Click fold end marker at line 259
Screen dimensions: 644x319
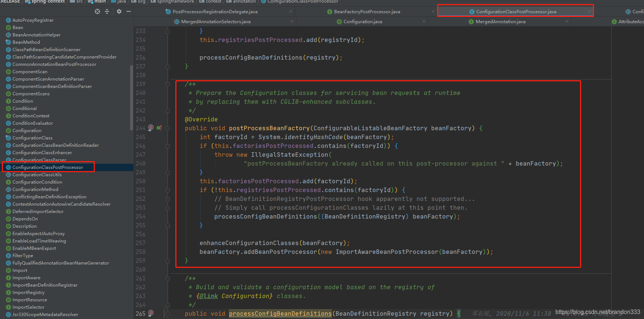168,261
